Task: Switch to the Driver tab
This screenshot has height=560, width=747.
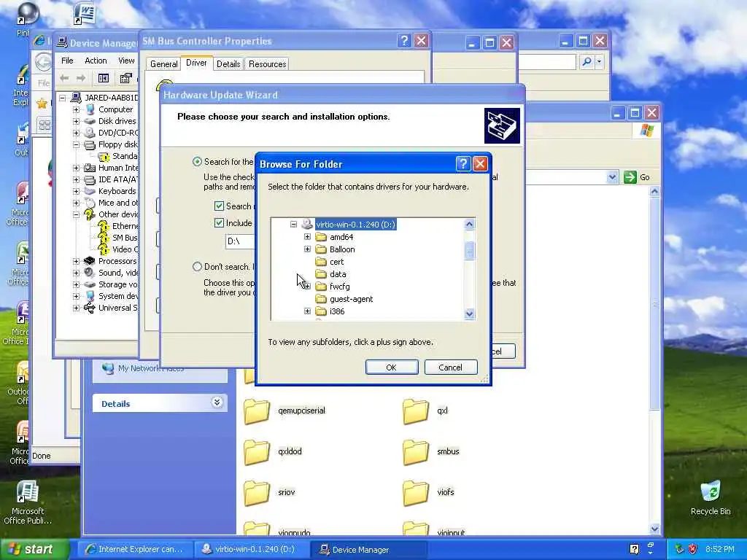Action: coord(196,63)
